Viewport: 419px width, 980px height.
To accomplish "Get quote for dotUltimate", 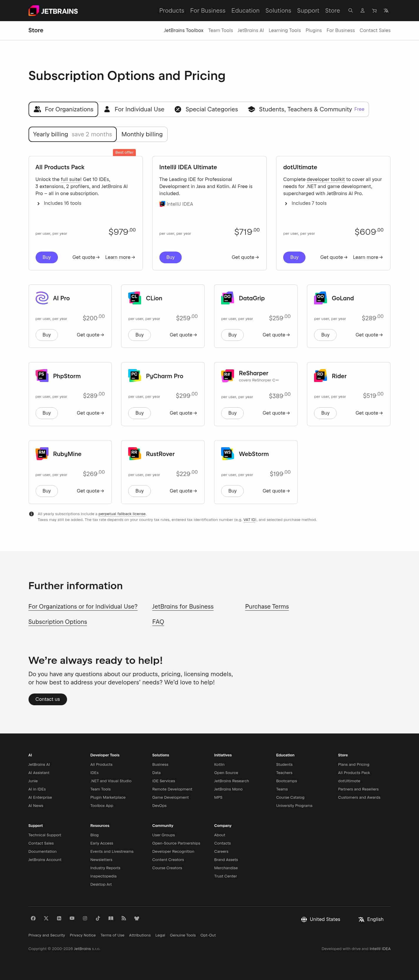I will (x=334, y=257).
